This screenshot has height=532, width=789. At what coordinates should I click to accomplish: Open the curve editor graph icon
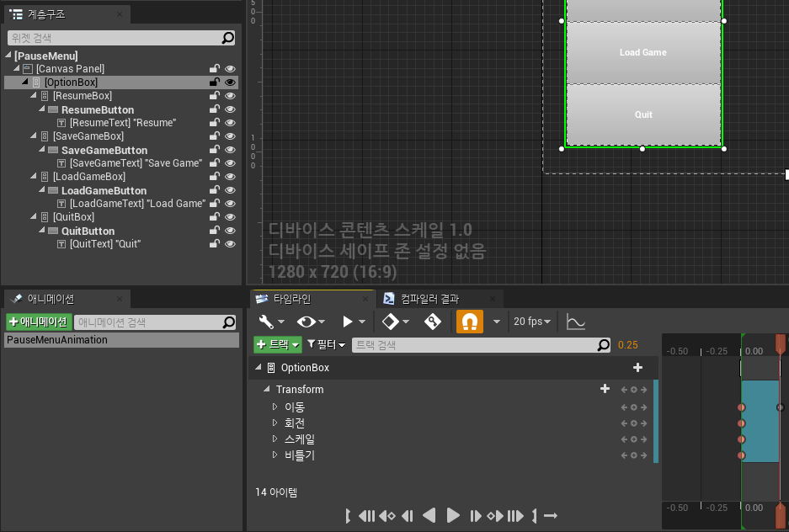click(x=575, y=322)
